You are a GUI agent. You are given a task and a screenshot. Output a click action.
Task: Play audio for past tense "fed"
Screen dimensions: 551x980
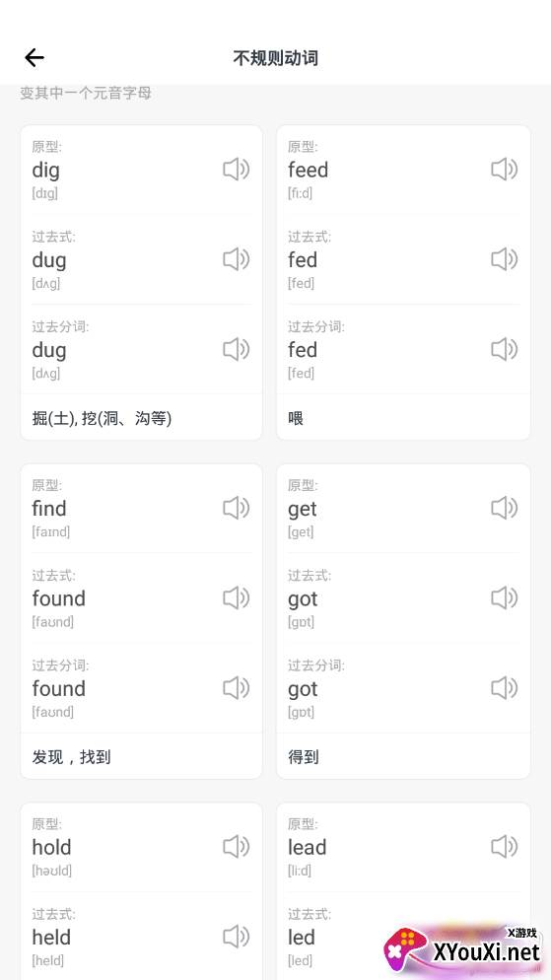[504, 259]
